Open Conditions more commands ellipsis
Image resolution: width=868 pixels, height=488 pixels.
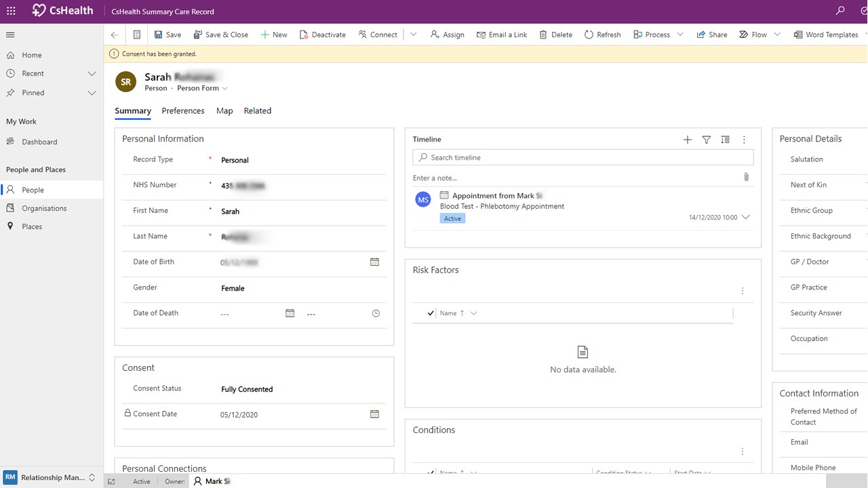pyautogui.click(x=743, y=451)
